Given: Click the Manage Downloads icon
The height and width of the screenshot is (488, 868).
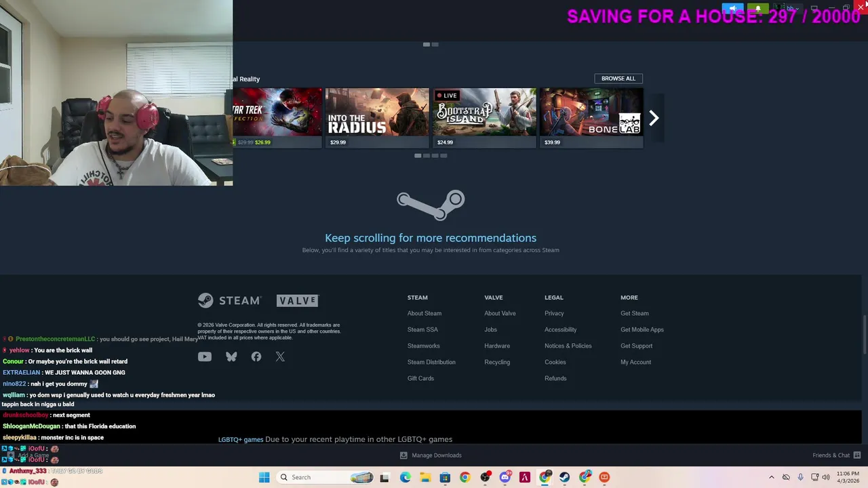Looking at the screenshot, I should [403, 455].
